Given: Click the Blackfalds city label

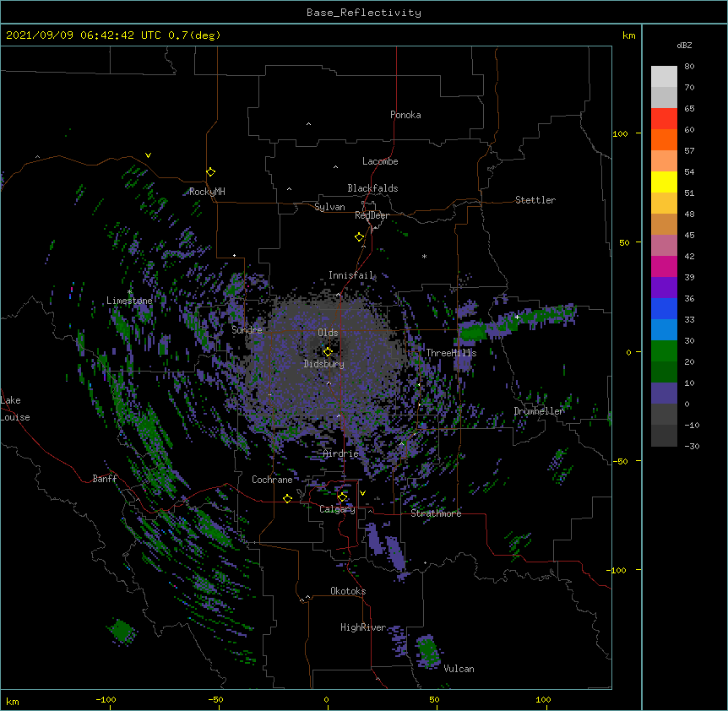Looking at the screenshot, I should [x=372, y=188].
